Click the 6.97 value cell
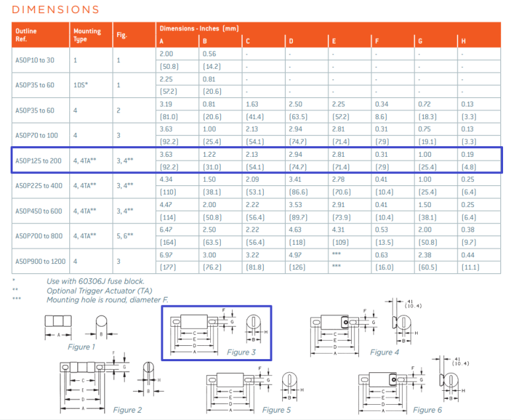Screen dimensions: 511x420 click(x=178, y=255)
